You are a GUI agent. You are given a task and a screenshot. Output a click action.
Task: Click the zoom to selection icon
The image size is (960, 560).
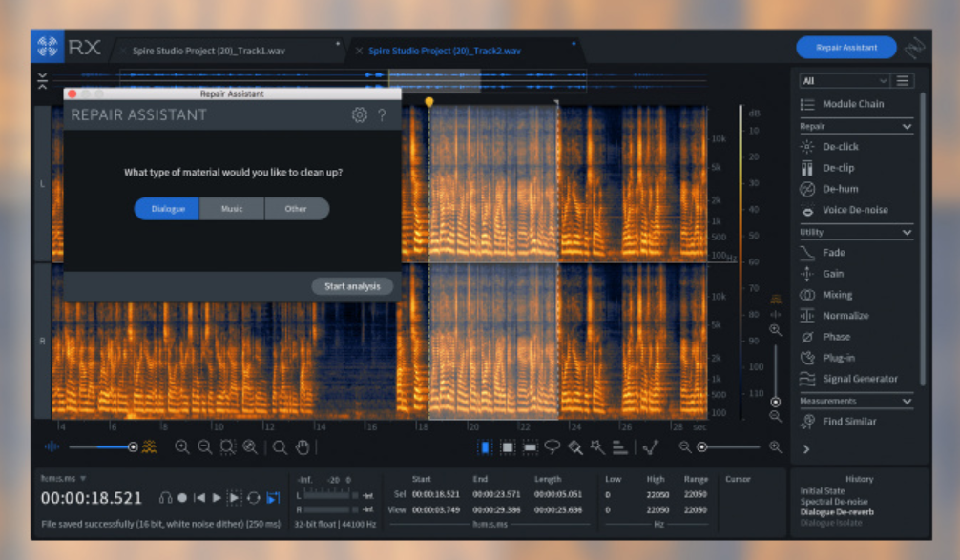227,447
